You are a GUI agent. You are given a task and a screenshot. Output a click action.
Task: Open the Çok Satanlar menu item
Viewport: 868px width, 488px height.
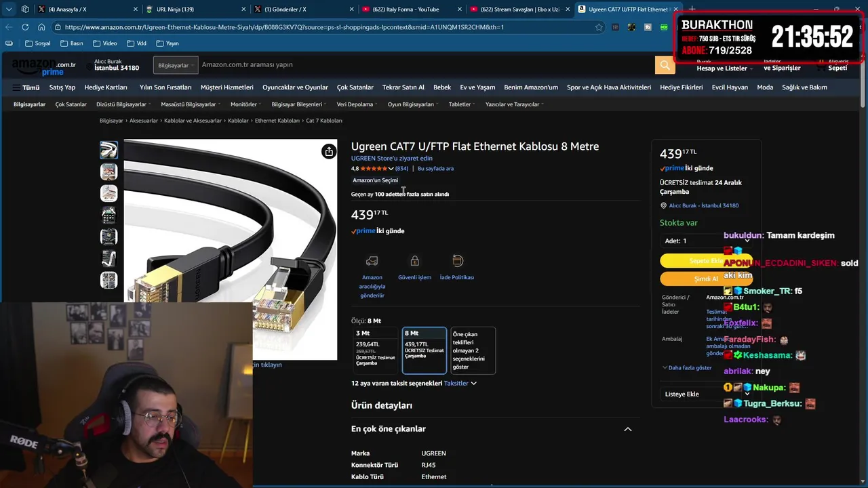[x=355, y=87]
